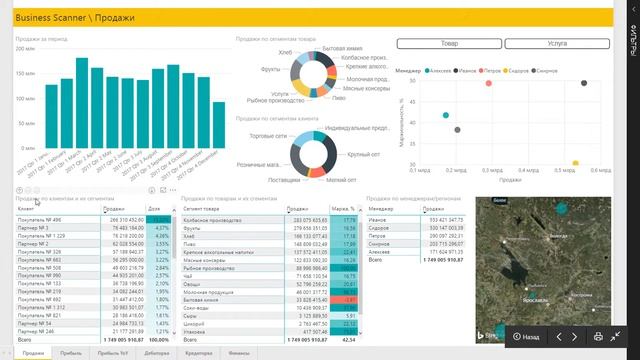640x360 pixels.
Task: Select the Услуга slicer button
Action: pyautogui.click(x=557, y=43)
